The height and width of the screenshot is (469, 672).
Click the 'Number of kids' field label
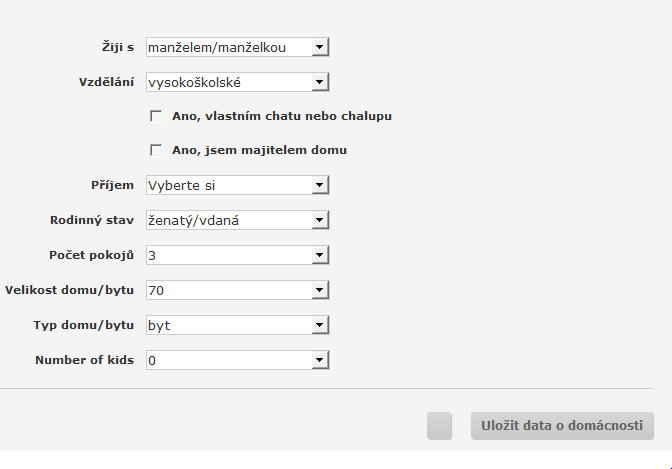point(84,360)
